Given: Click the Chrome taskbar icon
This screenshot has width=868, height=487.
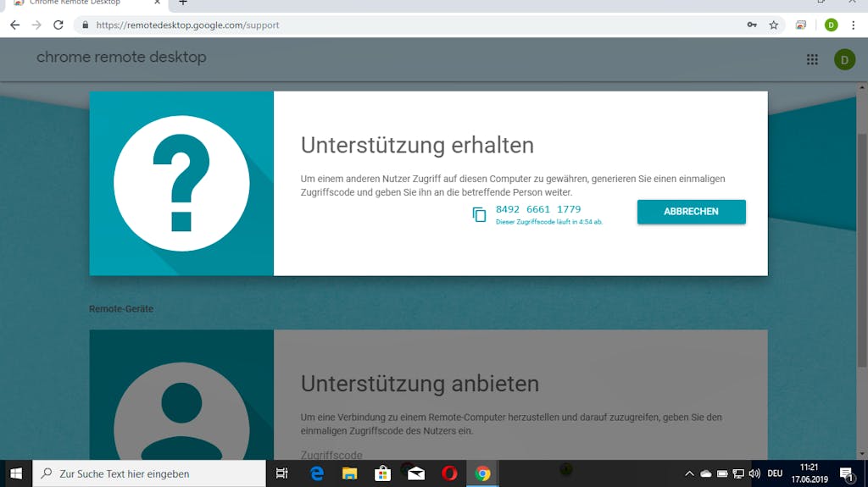Looking at the screenshot, I should (x=482, y=473).
